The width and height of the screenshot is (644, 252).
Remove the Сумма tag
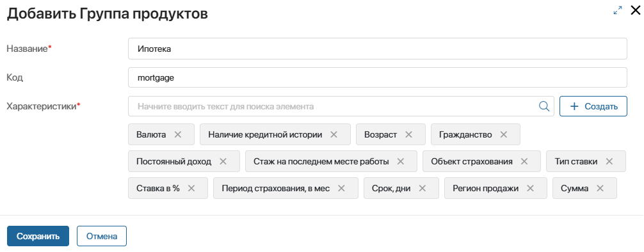600,189
